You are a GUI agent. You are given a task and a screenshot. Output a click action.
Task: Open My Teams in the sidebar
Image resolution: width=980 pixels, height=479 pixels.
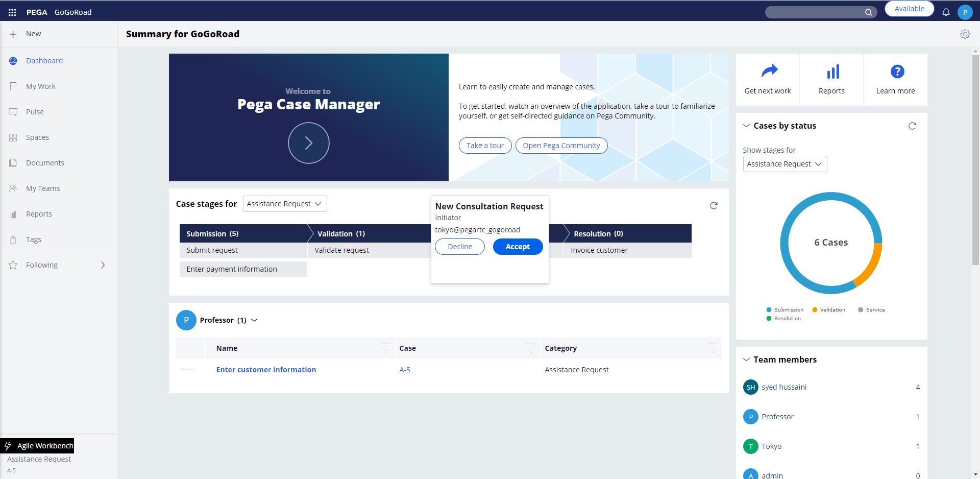coord(43,188)
